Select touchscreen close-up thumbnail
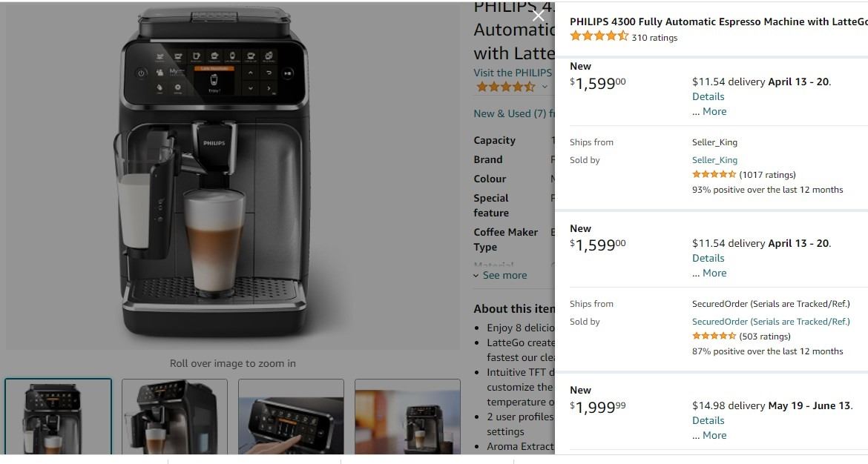 point(291,417)
